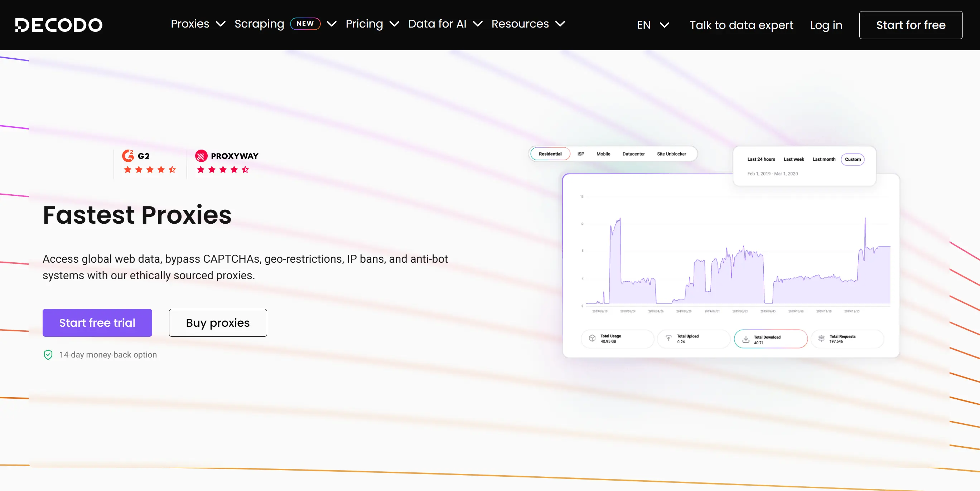Click the Start free trial button
This screenshot has height=491, width=980.
97,323
